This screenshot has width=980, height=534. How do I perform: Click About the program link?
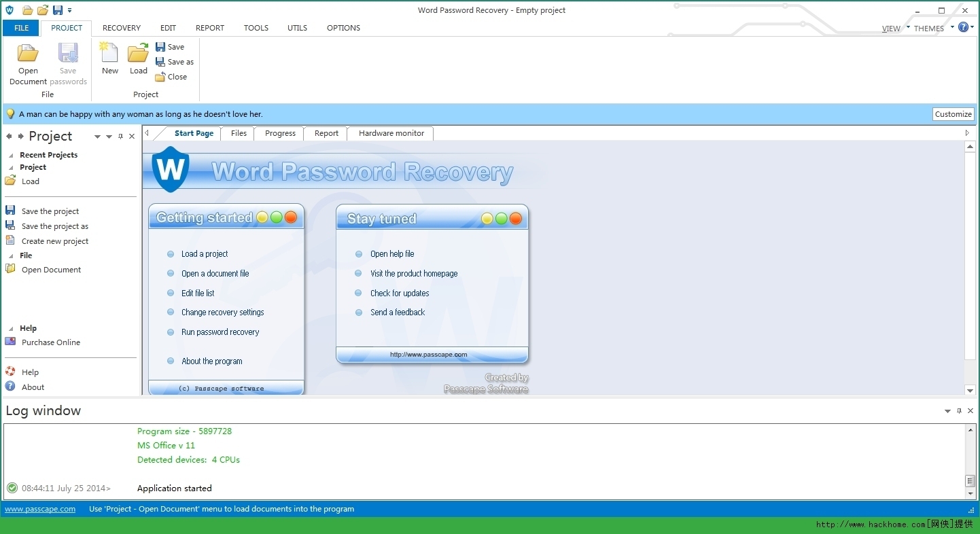(x=211, y=361)
